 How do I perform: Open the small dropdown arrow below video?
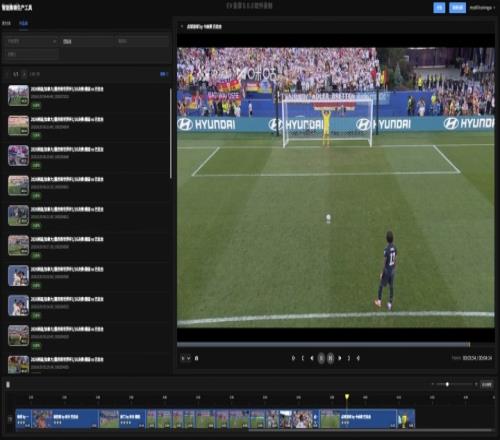tap(189, 358)
